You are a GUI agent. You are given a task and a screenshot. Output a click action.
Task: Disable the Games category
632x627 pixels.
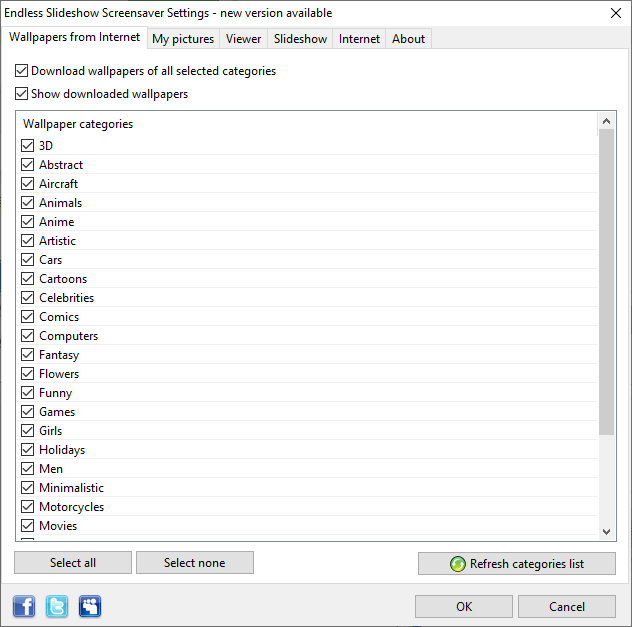[x=27, y=411]
